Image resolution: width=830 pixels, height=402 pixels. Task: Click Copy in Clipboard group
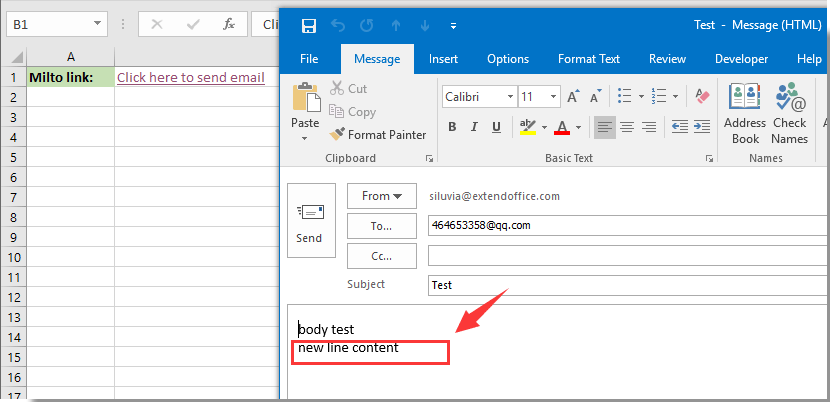[x=353, y=112]
